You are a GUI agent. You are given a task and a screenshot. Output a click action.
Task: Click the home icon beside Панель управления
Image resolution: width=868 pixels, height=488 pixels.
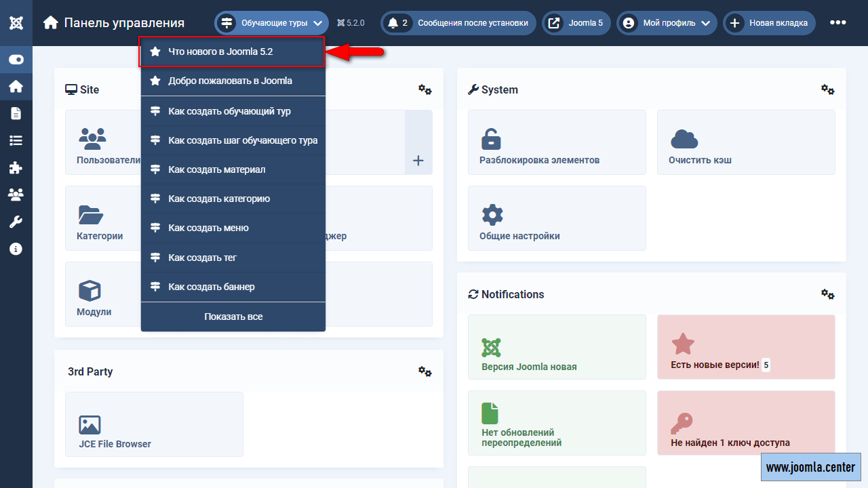[x=50, y=22]
